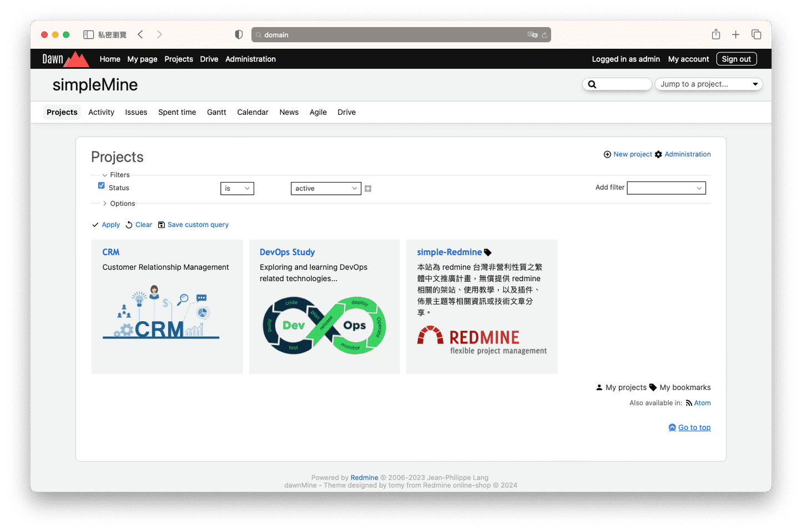802x532 pixels.
Task: Open the Administration menu in the top bar
Action: click(250, 59)
